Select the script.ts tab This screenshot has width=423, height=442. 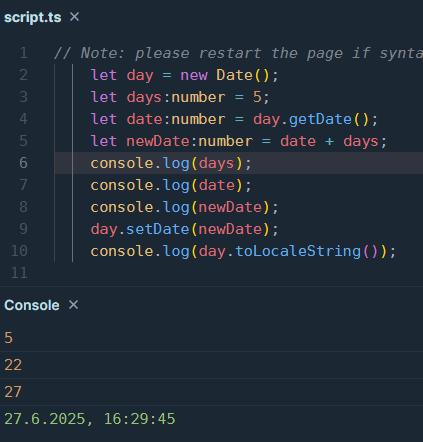pyautogui.click(x=33, y=17)
